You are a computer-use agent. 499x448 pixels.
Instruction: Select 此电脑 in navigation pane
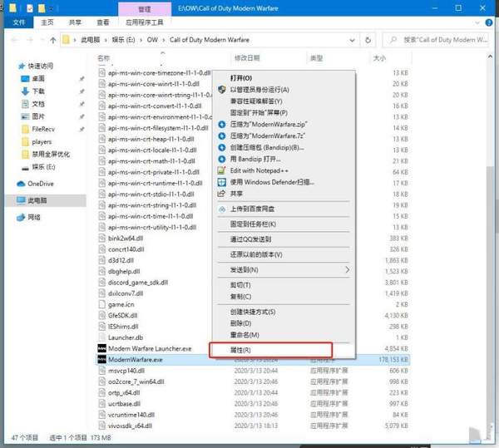tap(46, 200)
